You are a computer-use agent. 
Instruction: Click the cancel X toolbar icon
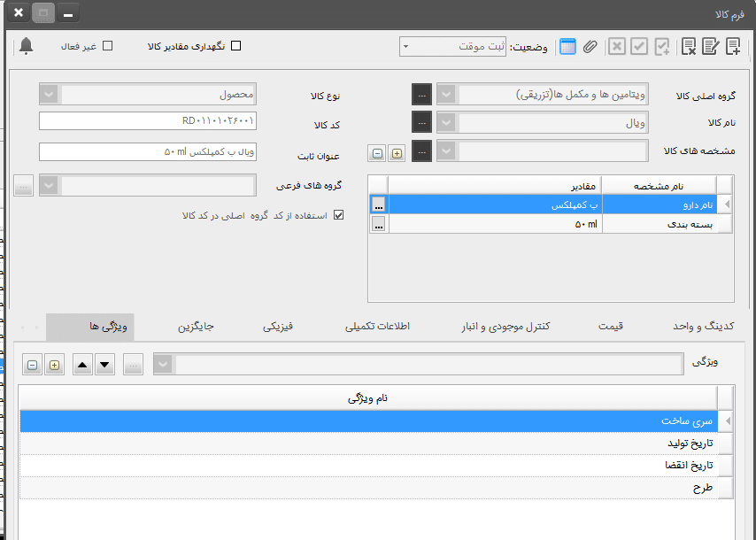tap(617, 47)
